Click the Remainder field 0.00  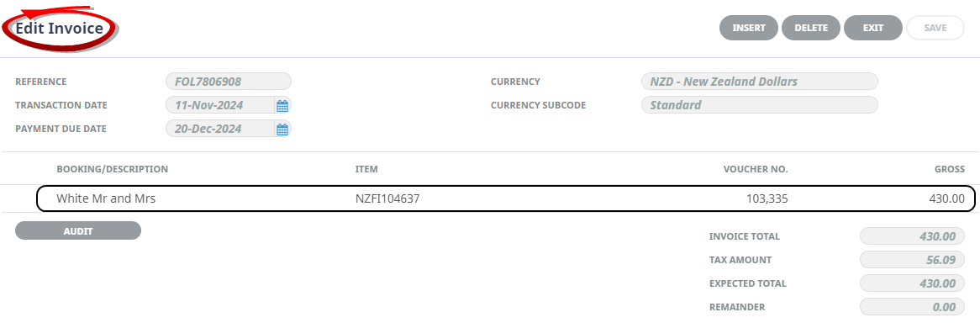pyautogui.click(x=912, y=307)
